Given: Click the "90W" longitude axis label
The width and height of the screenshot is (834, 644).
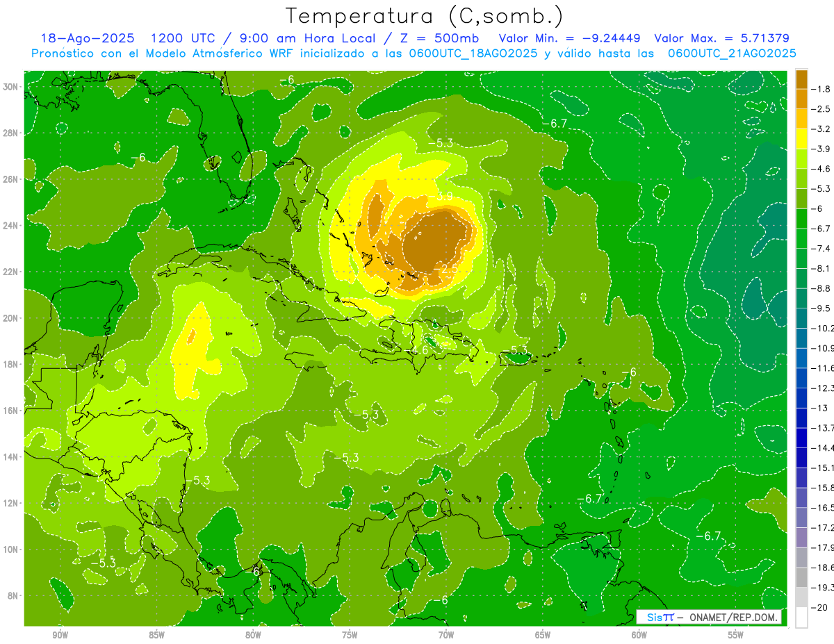Looking at the screenshot, I should (x=60, y=635).
